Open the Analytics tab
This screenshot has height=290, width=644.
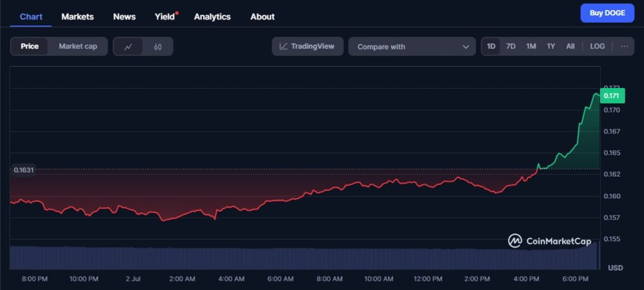pyautogui.click(x=212, y=17)
